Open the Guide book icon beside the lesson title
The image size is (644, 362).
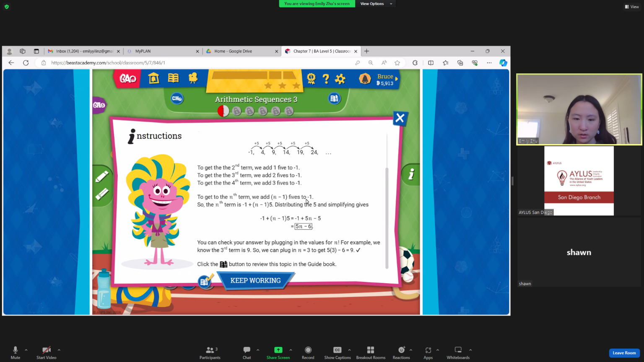click(334, 98)
